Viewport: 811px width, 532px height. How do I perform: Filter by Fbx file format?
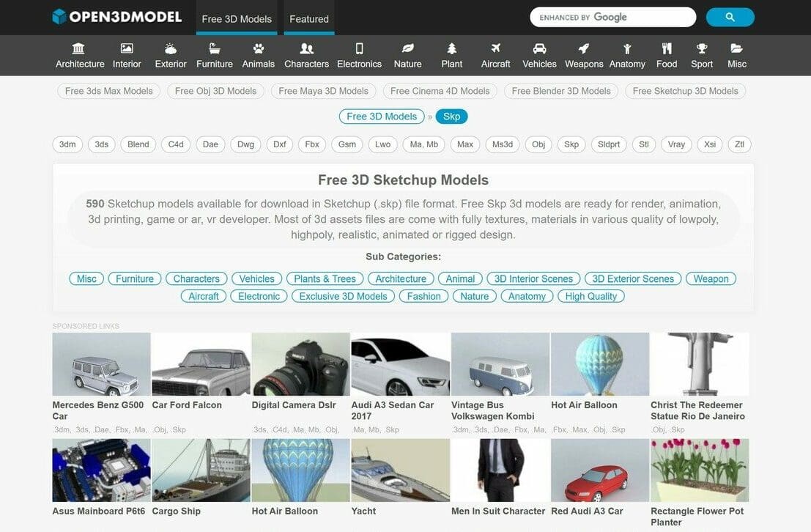tap(312, 144)
